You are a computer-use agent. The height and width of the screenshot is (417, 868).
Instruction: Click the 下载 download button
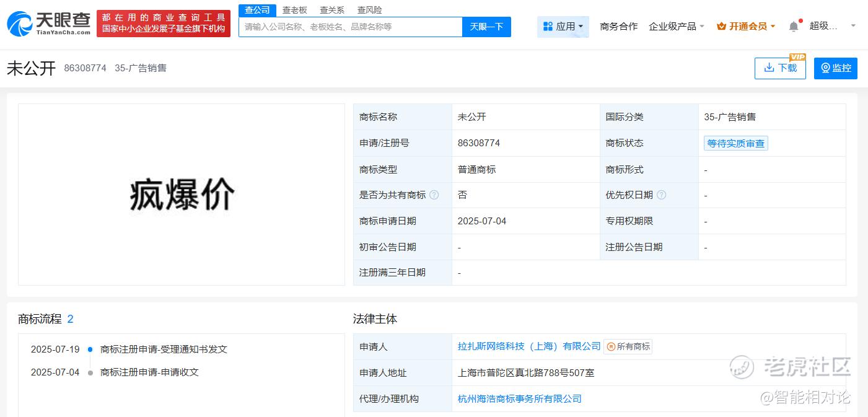[780, 68]
